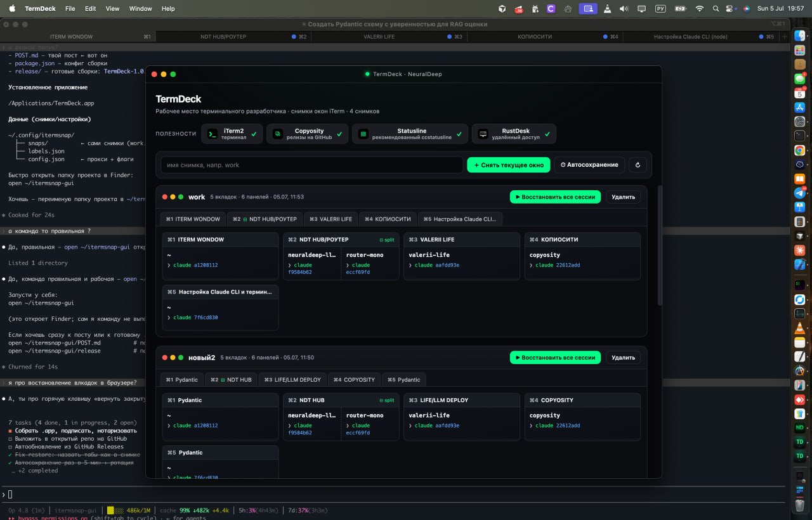Open the Copyosity utility chip
812x520 pixels.
(x=307, y=134)
